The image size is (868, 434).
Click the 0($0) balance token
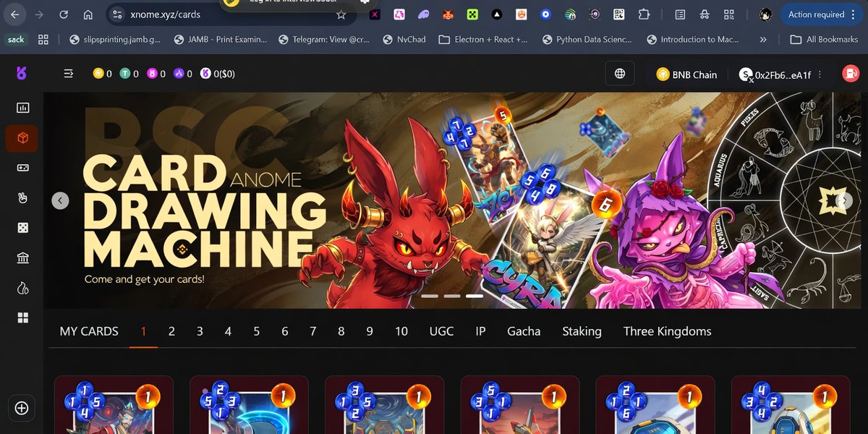[218, 74]
